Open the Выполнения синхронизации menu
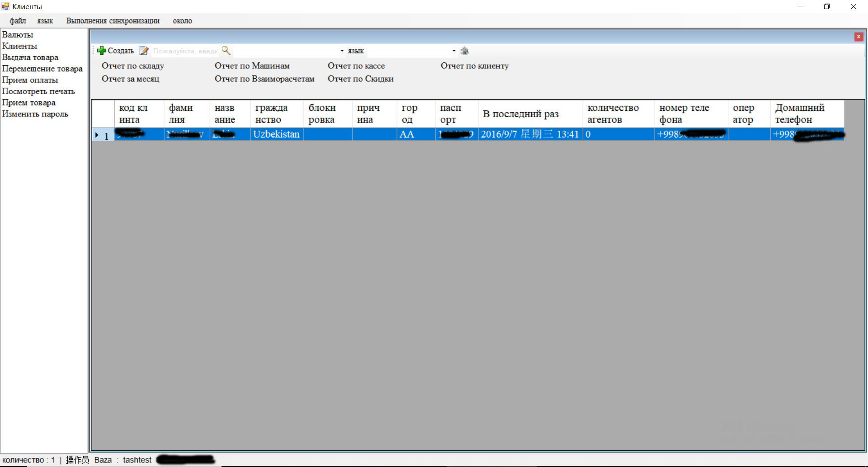 point(113,21)
